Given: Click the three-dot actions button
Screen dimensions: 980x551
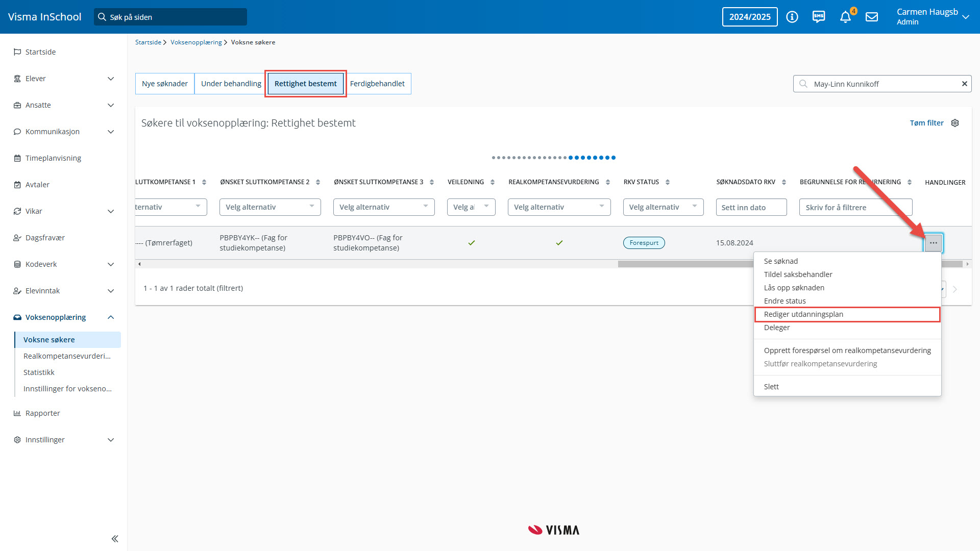Looking at the screenshot, I should (933, 243).
